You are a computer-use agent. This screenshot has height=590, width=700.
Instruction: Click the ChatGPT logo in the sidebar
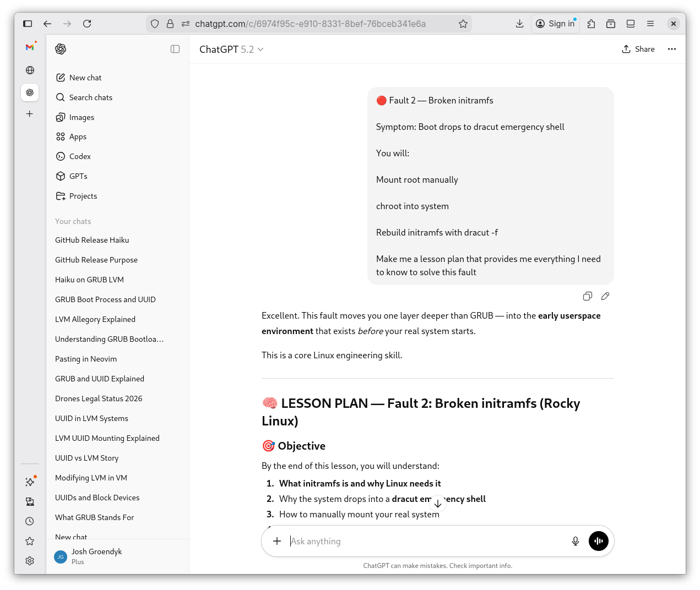(x=61, y=49)
